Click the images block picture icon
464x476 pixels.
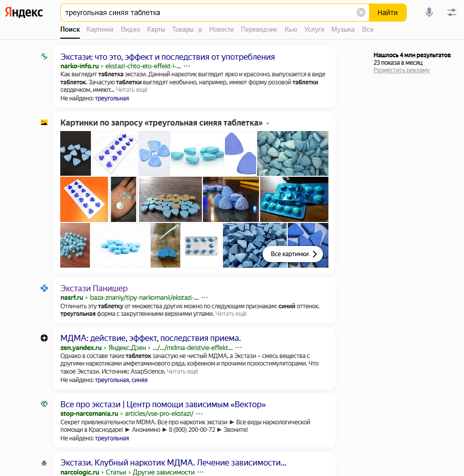(x=44, y=123)
